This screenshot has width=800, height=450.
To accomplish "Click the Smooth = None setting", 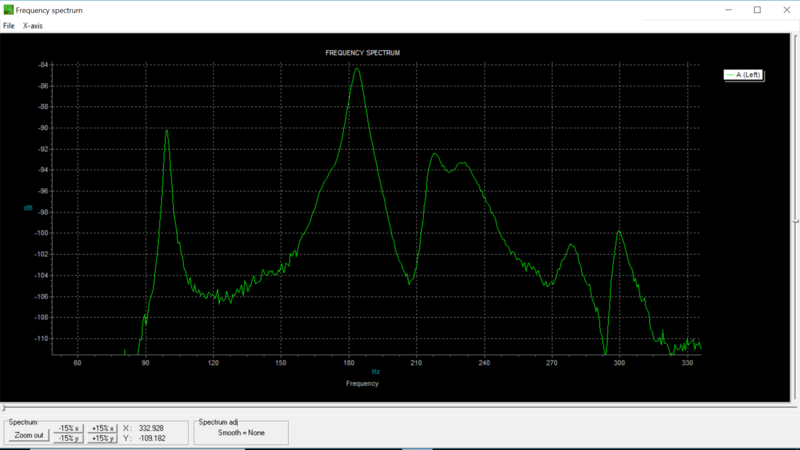I will (x=241, y=433).
